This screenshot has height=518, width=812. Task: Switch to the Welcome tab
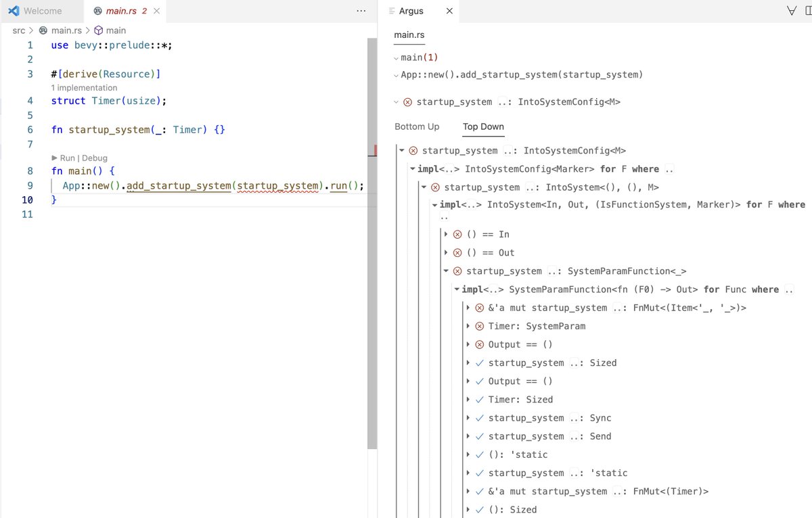coord(42,11)
